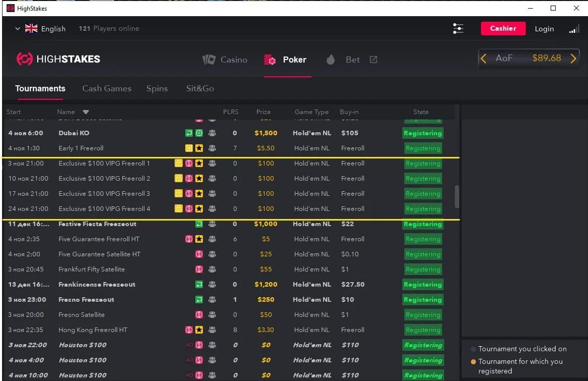Click UK flag language icon
This screenshot has width=588, height=381.
point(31,28)
